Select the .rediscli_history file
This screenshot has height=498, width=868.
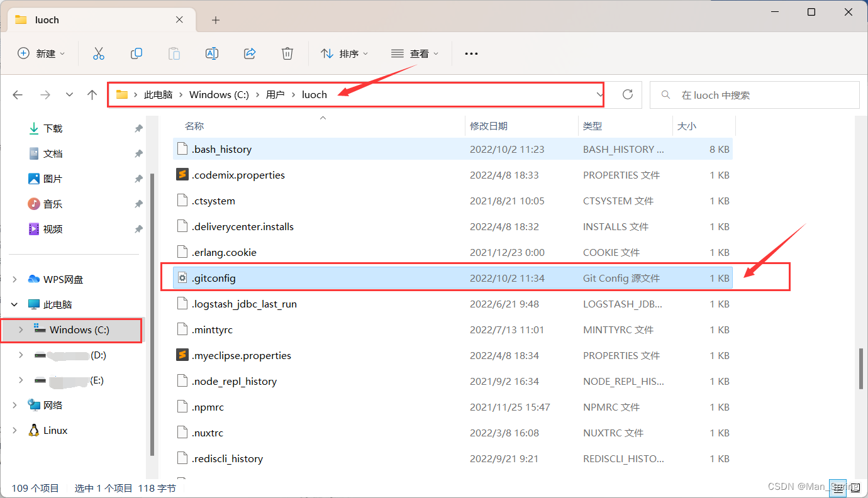click(x=453, y=458)
